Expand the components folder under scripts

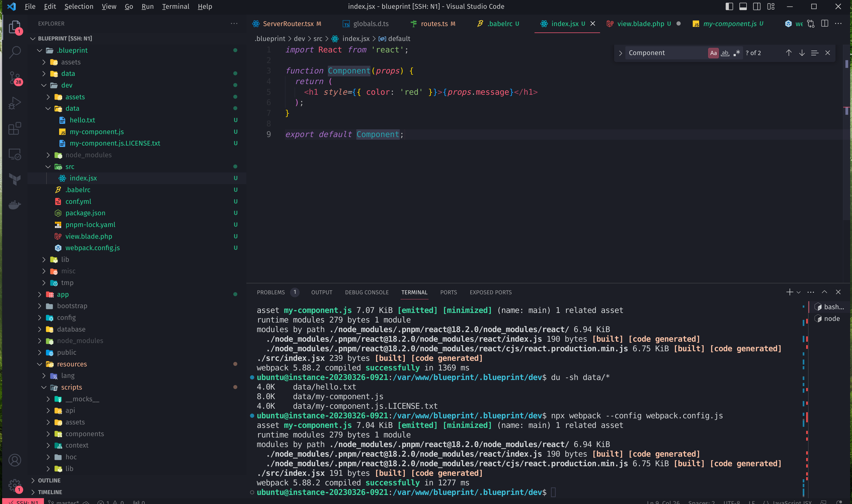48,434
